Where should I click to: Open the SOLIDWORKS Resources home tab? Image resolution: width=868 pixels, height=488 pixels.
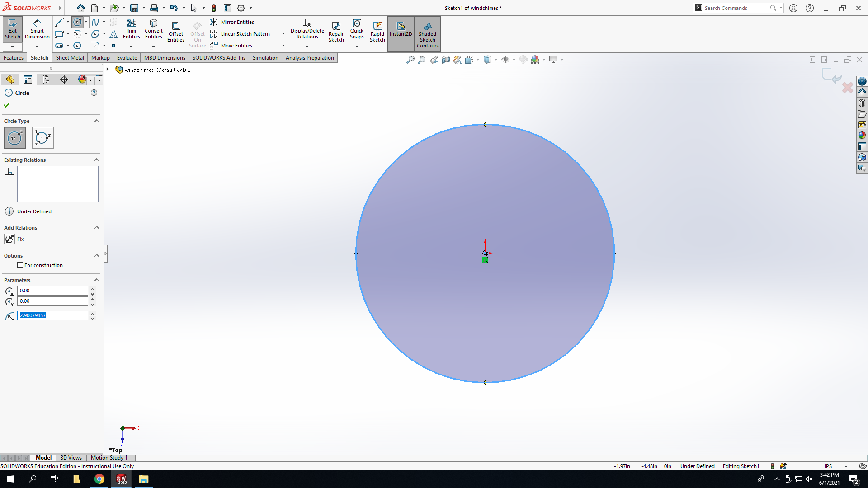click(x=862, y=92)
